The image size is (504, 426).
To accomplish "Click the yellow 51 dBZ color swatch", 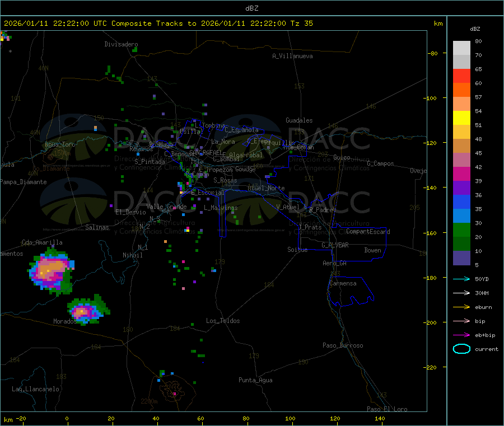I will tap(461, 118).
